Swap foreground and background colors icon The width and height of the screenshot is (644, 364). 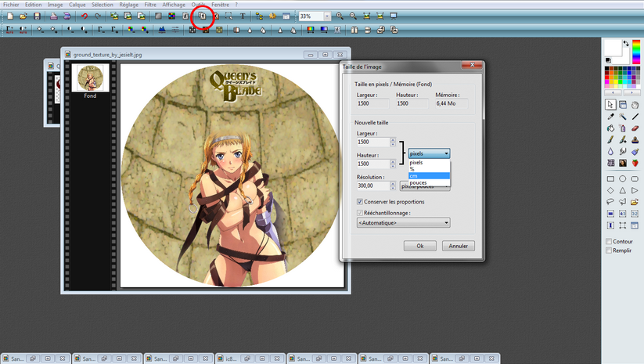pos(626,43)
